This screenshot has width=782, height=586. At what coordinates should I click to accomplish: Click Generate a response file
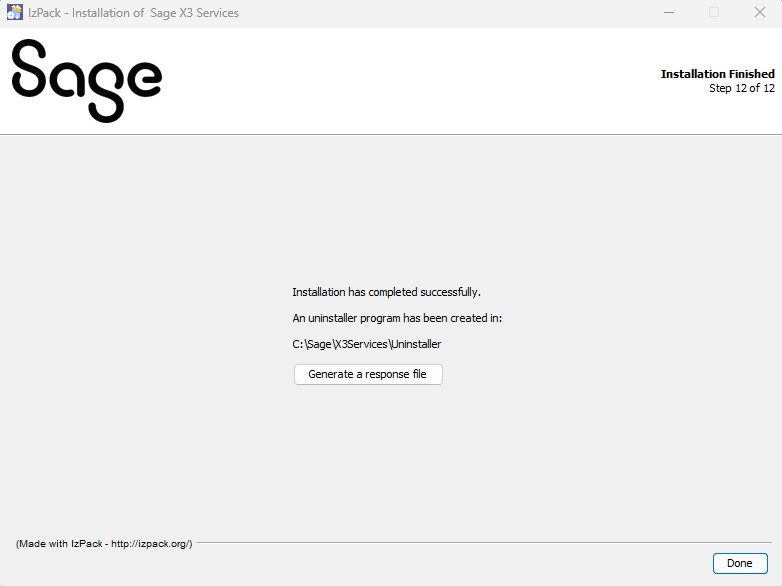[367, 374]
